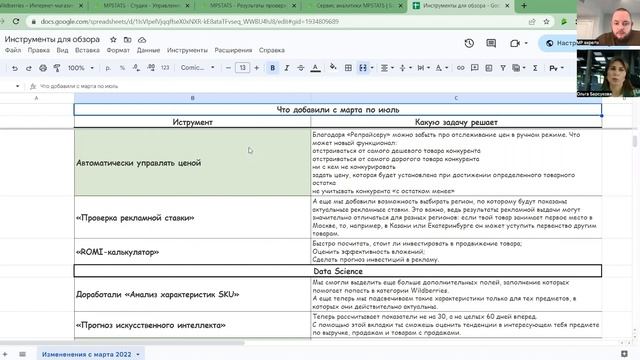
Task: Select the Data Science header row
Action: [338, 271]
